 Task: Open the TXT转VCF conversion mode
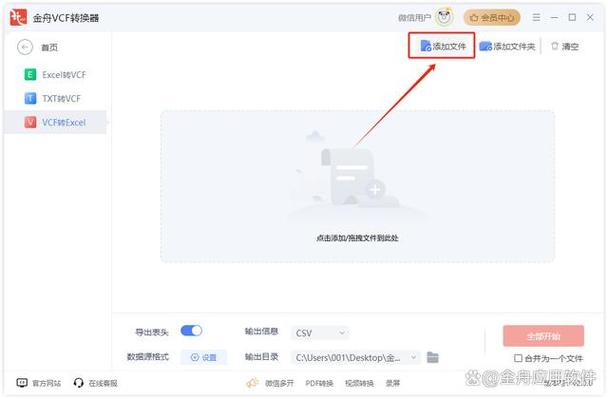(x=55, y=98)
